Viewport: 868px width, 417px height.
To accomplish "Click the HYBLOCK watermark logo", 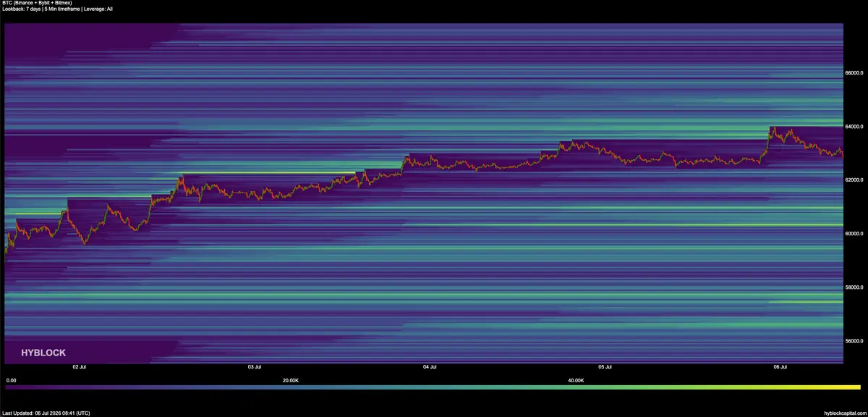I will coord(43,353).
